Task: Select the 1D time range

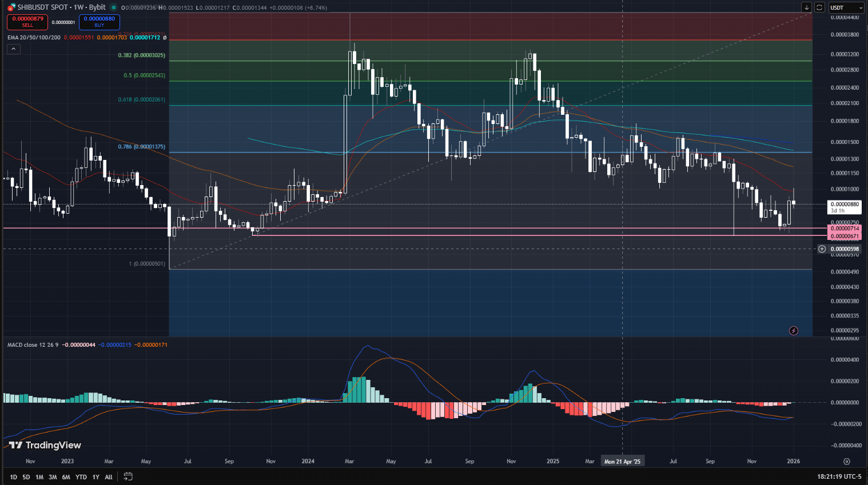Action: click(x=13, y=477)
